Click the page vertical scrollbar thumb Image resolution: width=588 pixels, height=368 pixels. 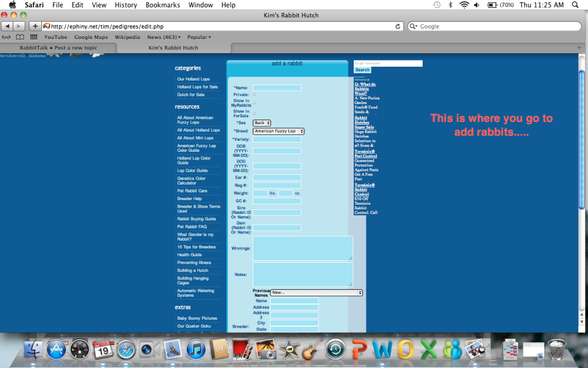[582, 140]
